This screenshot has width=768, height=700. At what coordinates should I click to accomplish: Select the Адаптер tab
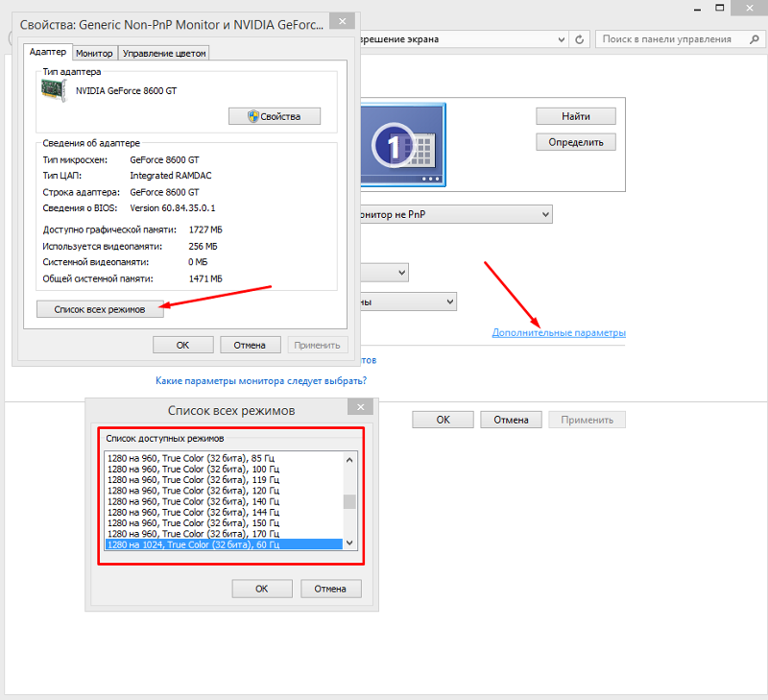tap(47, 52)
